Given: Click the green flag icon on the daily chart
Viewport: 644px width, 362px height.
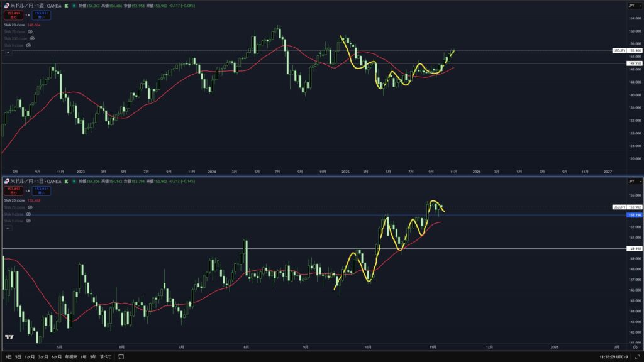Looking at the screenshot, I should tap(66, 182).
